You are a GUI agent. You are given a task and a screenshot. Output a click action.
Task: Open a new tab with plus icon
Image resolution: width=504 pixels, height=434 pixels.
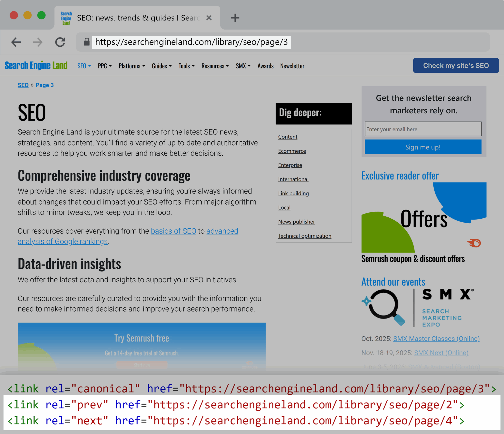(x=235, y=18)
